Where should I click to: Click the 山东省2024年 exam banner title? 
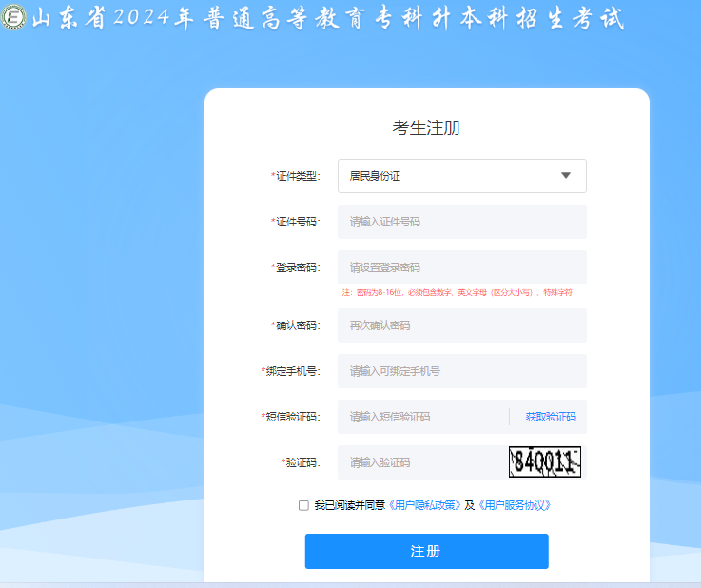[328, 20]
